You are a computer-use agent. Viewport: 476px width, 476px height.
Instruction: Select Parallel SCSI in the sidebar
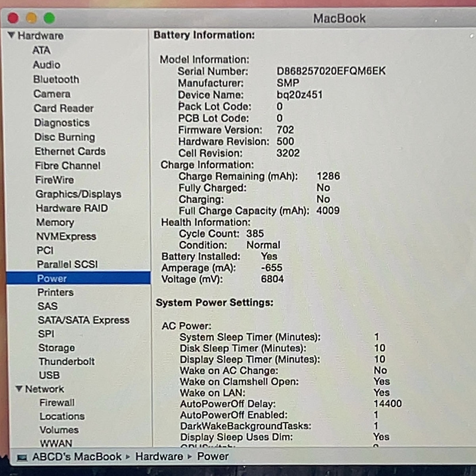point(67,264)
